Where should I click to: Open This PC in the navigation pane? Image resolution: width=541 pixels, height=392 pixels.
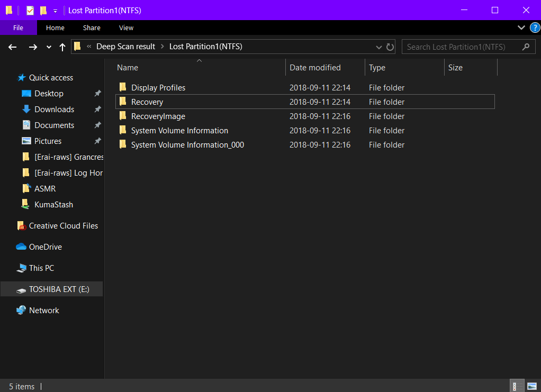pos(41,268)
